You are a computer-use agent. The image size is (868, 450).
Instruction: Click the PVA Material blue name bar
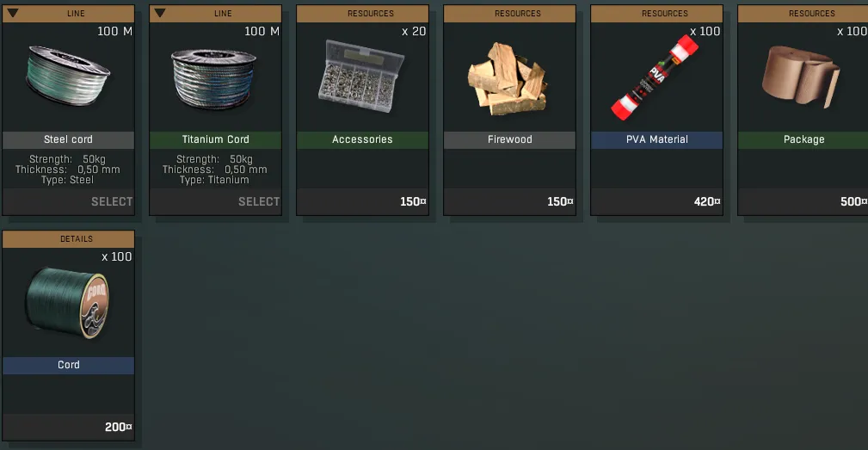click(657, 139)
